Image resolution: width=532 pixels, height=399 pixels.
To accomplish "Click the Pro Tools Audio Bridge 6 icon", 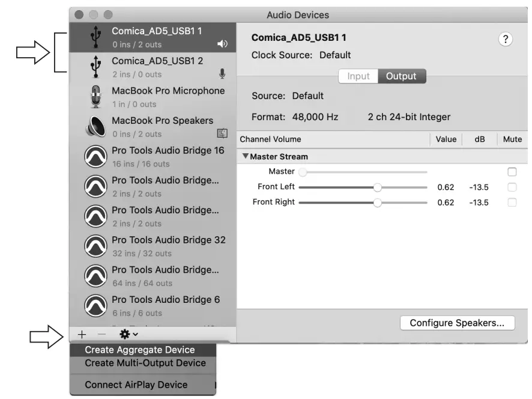I will tap(95, 306).
